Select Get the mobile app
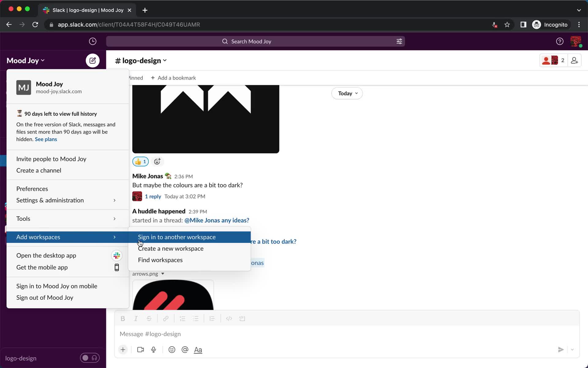 click(68, 267)
